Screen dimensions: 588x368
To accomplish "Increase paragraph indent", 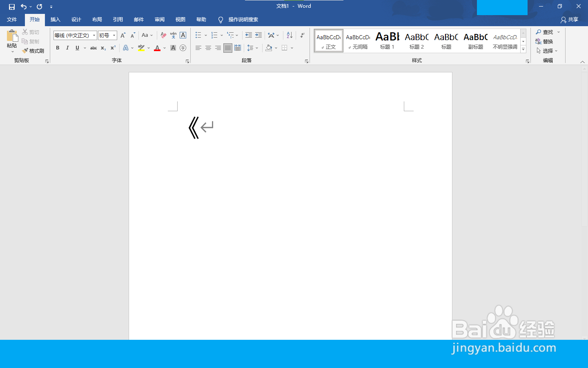I will pyautogui.click(x=258, y=35).
